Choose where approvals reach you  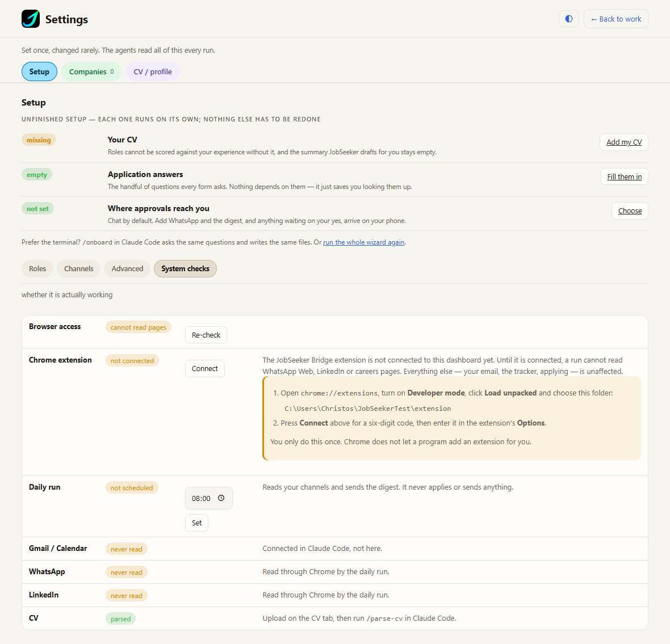[630, 211]
